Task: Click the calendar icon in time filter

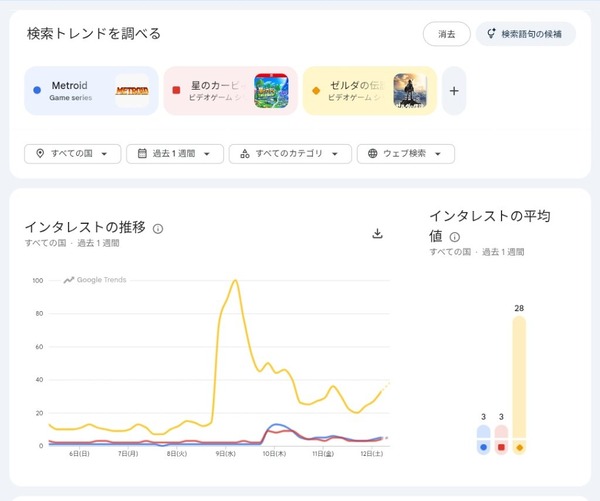Action: 142,153
